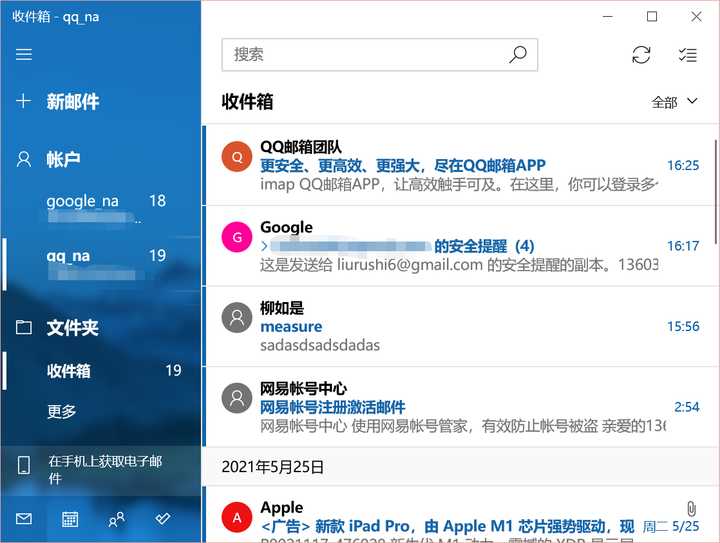
Task: Open Google 安全提醒 email
Action: click(x=459, y=246)
